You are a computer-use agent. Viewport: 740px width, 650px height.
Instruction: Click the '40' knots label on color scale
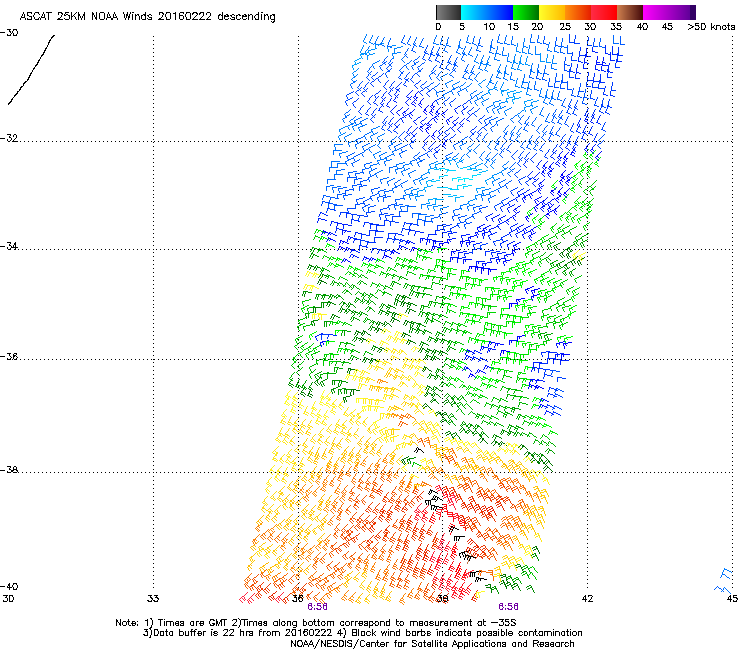click(642, 27)
